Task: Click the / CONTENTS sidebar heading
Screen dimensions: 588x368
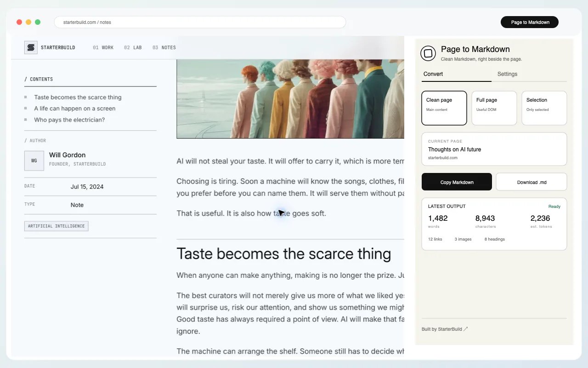Action: tap(39, 79)
